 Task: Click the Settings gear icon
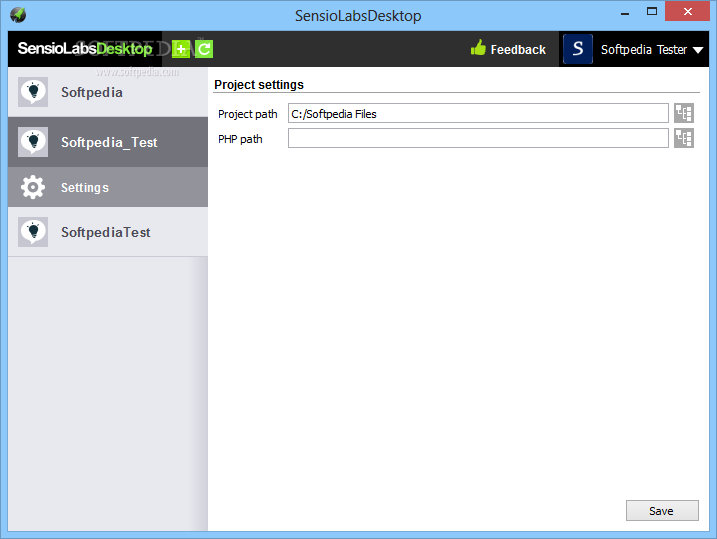pyautogui.click(x=33, y=187)
